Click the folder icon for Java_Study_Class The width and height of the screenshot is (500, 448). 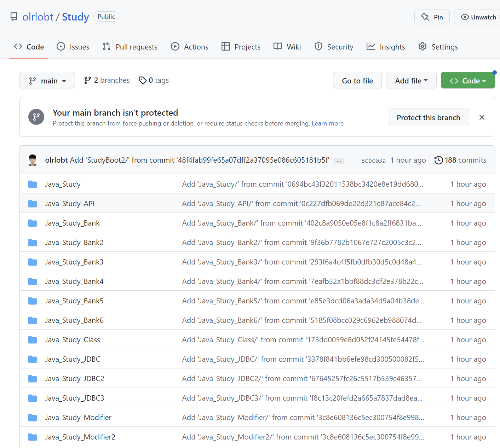tap(33, 340)
